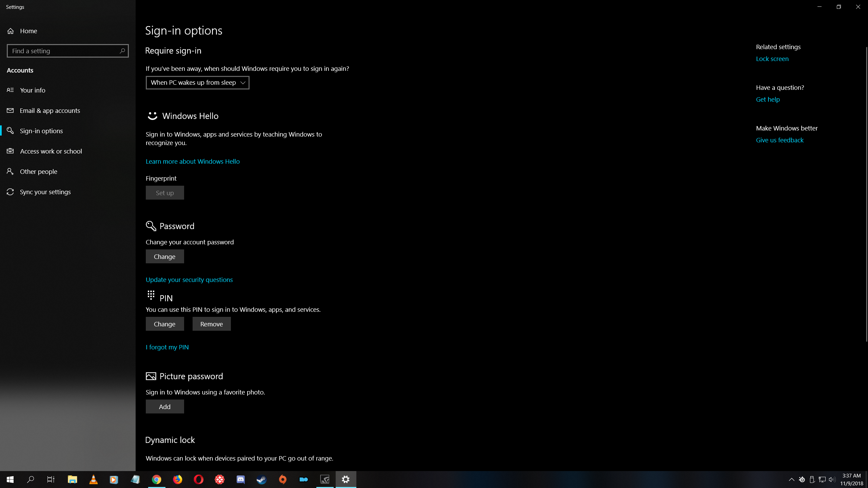Click the Picture password photo icon

click(151, 375)
